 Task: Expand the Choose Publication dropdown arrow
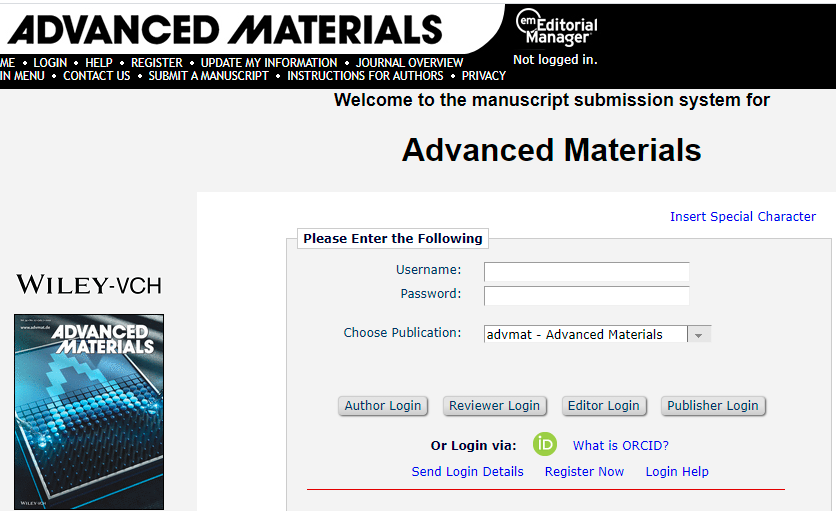pos(700,335)
